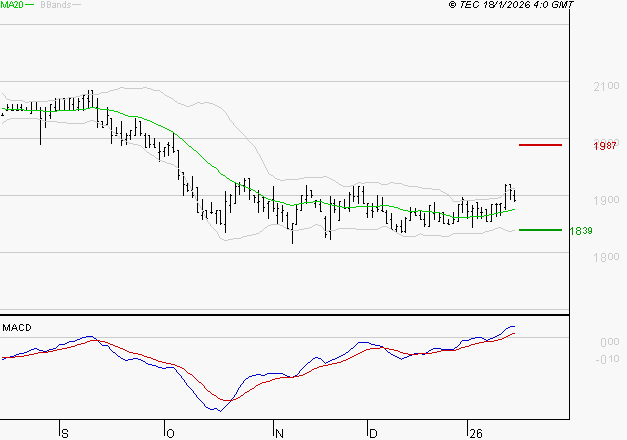Viewport: 627px width, 440px height.
Task: Click the MACD panel title
Action: (17, 327)
